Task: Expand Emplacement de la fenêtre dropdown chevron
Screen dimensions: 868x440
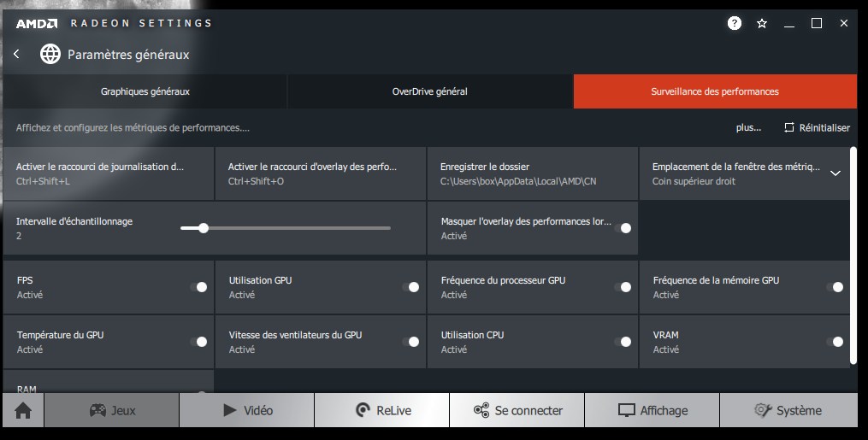Action: coord(836,173)
